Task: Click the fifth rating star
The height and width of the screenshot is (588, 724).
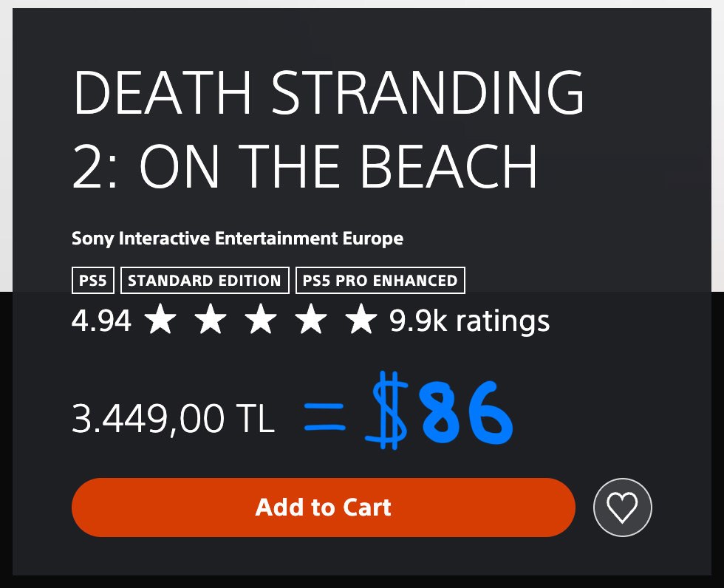Action: tap(361, 318)
